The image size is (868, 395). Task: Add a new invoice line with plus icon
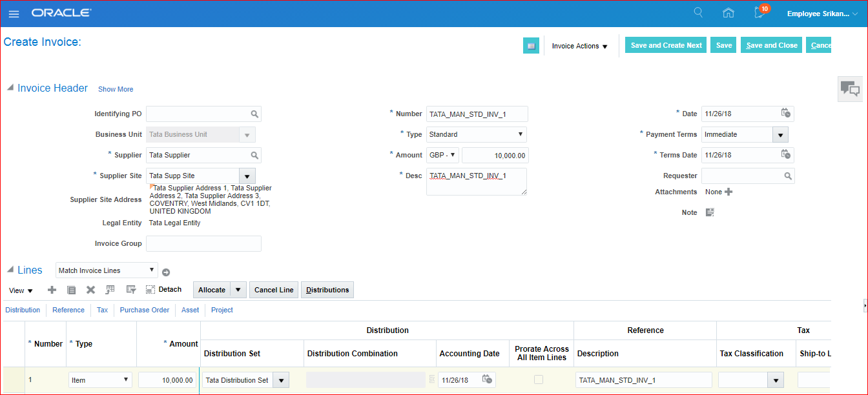coord(52,290)
